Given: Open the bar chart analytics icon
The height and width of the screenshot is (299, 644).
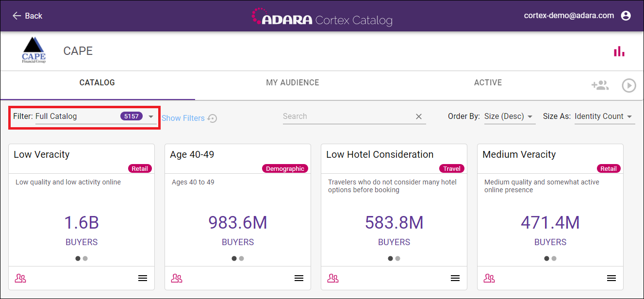Looking at the screenshot, I should click(x=619, y=51).
